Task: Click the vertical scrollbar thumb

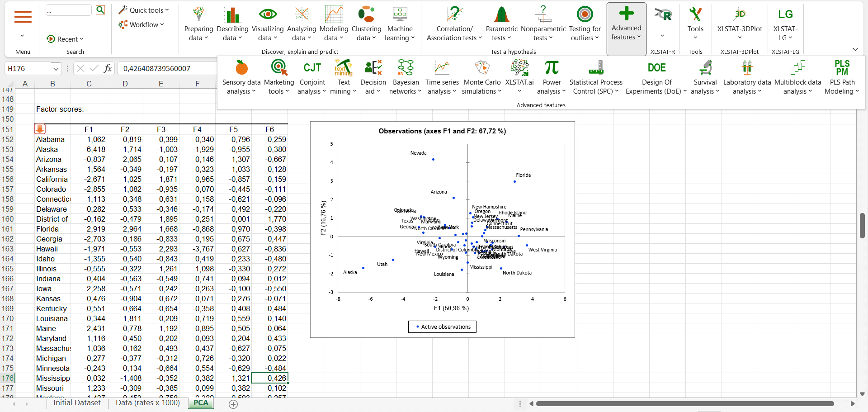Action: click(862, 225)
